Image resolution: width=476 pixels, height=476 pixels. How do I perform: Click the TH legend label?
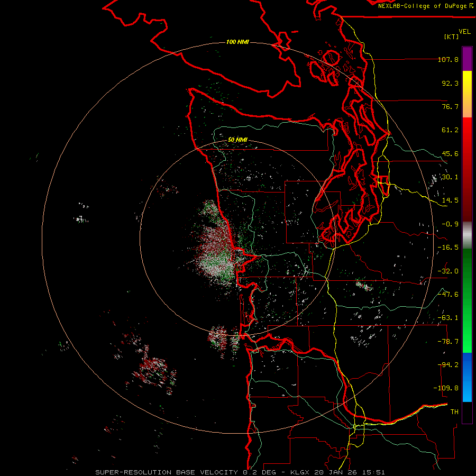click(x=454, y=412)
